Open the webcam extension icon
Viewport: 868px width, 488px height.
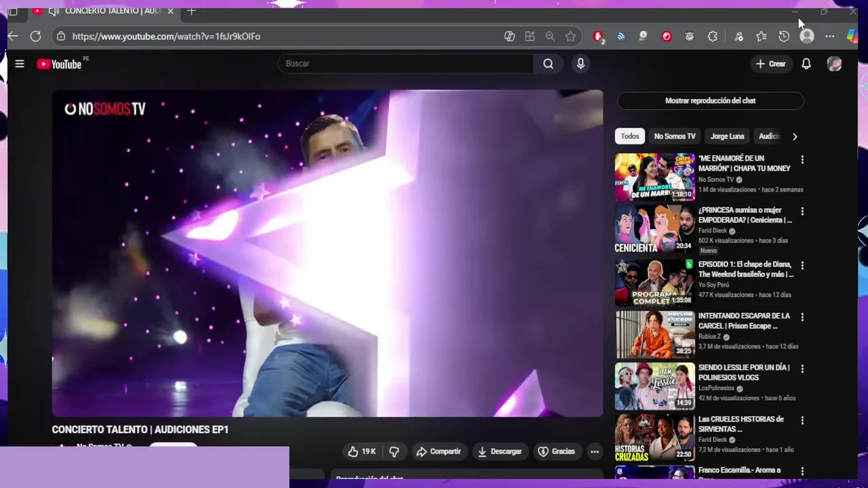644,37
